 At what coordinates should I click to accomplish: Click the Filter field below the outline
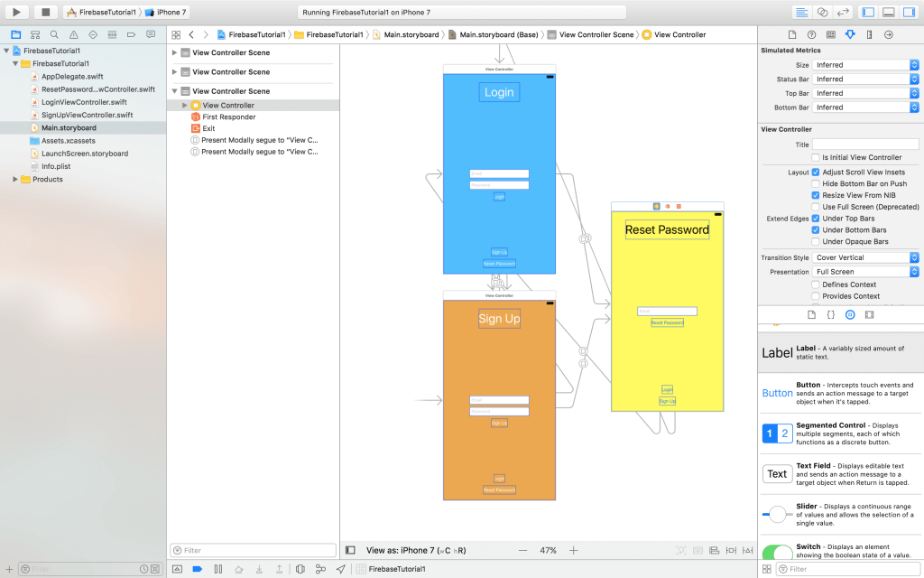[253, 549]
